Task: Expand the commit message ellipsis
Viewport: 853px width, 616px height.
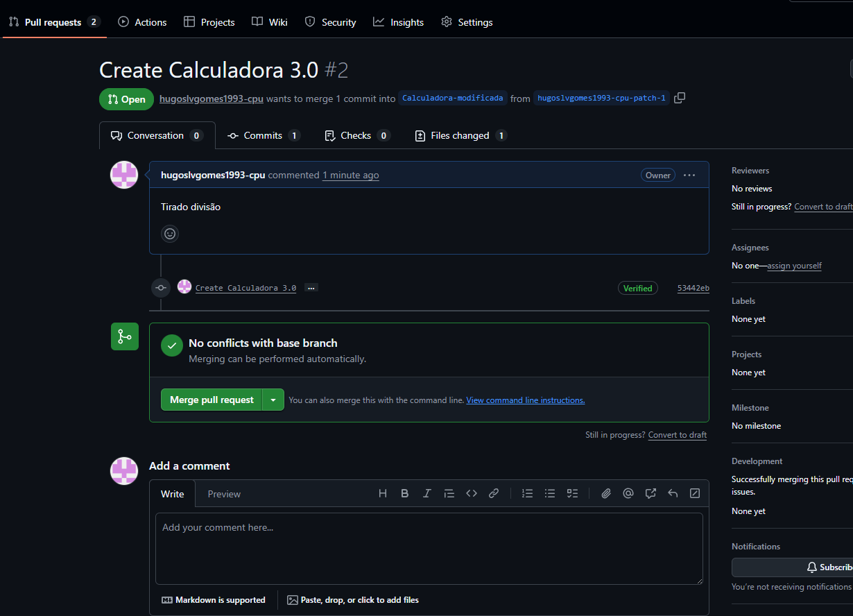Action: point(311,287)
